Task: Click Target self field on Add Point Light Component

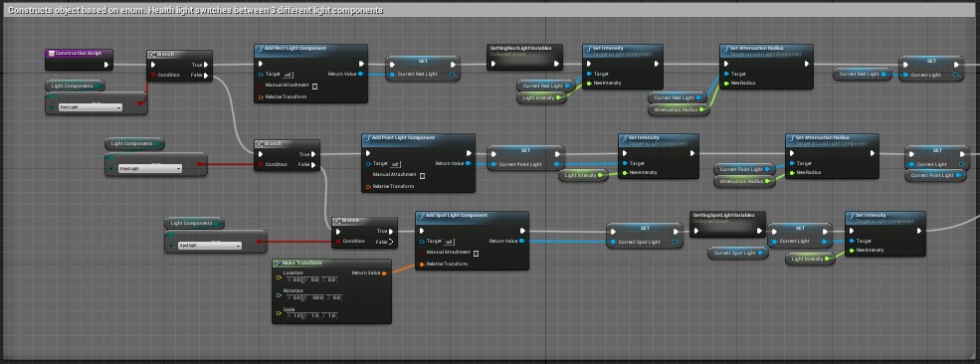Action: pyautogui.click(x=395, y=164)
